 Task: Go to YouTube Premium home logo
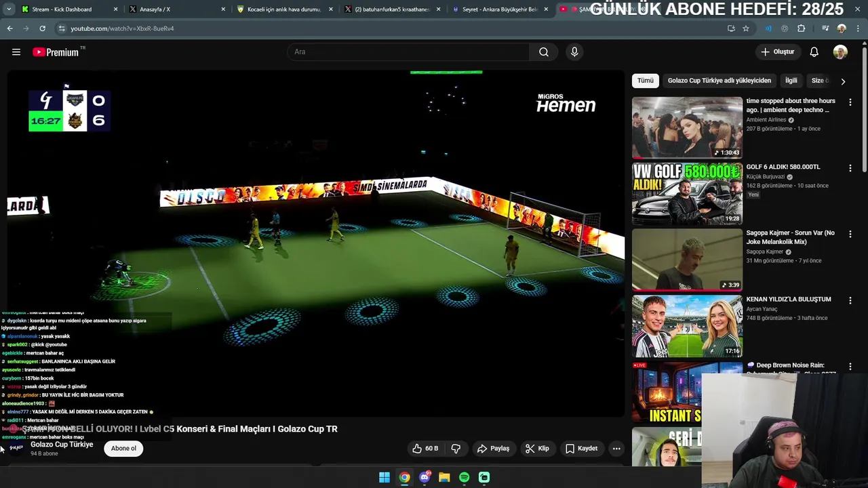pos(56,52)
